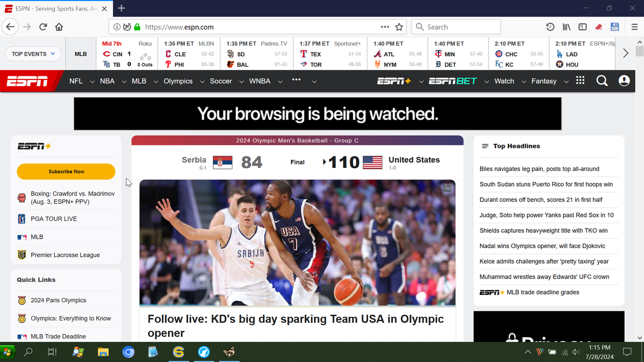The height and width of the screenshot is (362, 644).
Task: Toggle the browser sidebar view
Action: click(583, 27)
